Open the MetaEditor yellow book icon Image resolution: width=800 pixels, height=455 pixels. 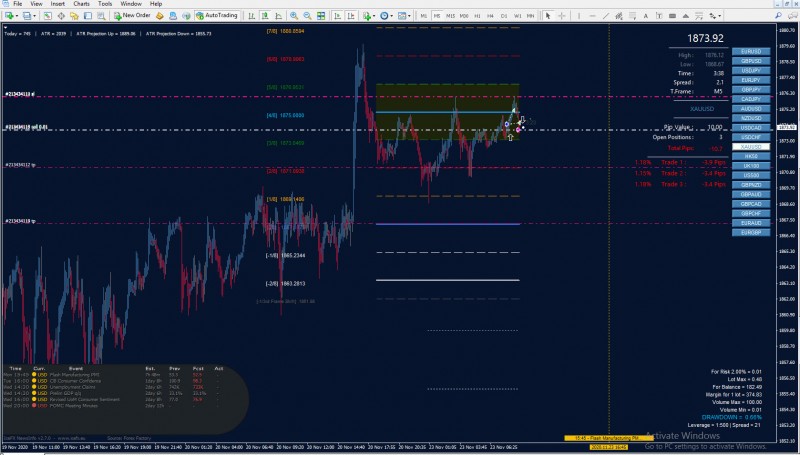click(160, 16)
